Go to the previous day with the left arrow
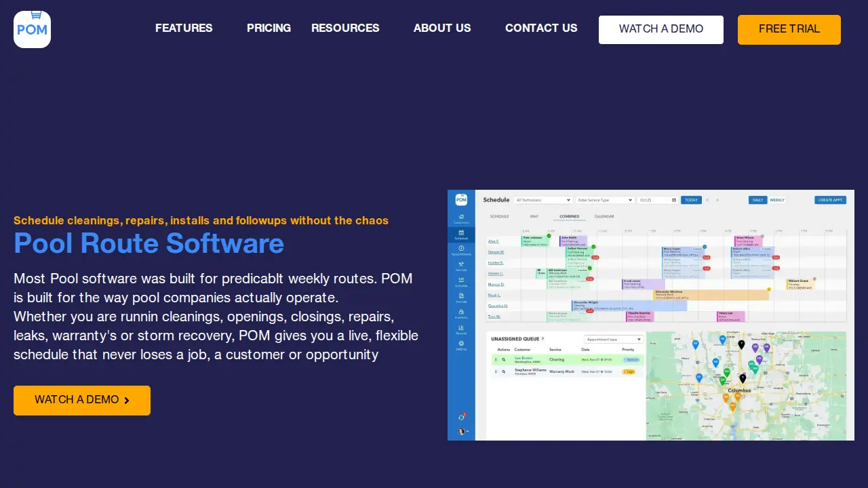This screenshot has width=868, height=488. [707, 200]
